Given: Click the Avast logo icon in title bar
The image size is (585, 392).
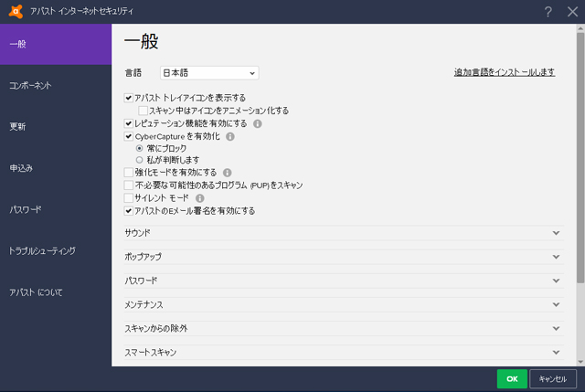Looking at the screenshot, I should tap(16, 11).
